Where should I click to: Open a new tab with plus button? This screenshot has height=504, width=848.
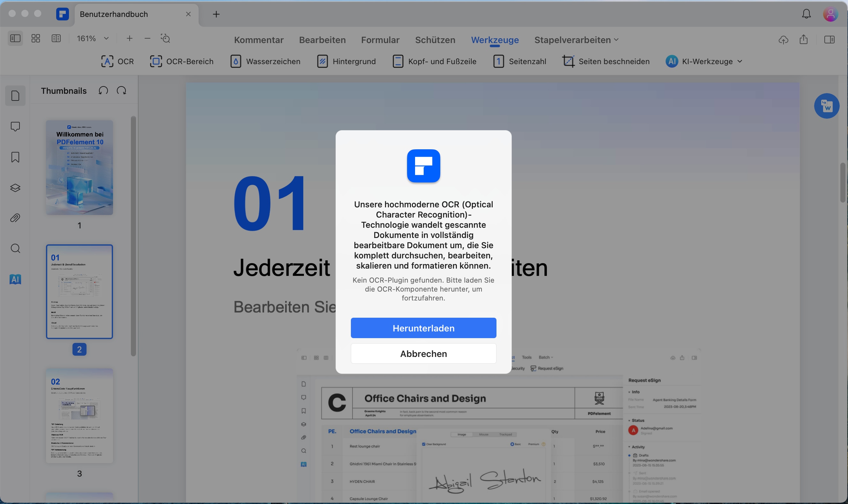coord(216,14)
